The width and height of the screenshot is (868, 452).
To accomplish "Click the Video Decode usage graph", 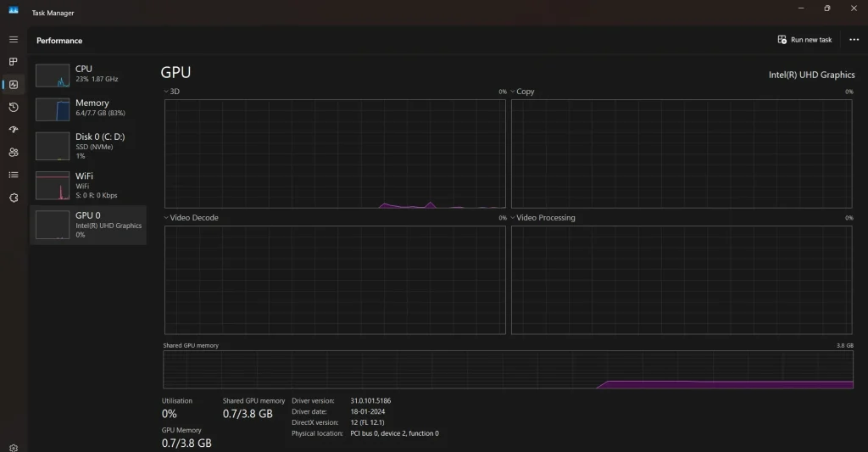I will click(335, 280).
